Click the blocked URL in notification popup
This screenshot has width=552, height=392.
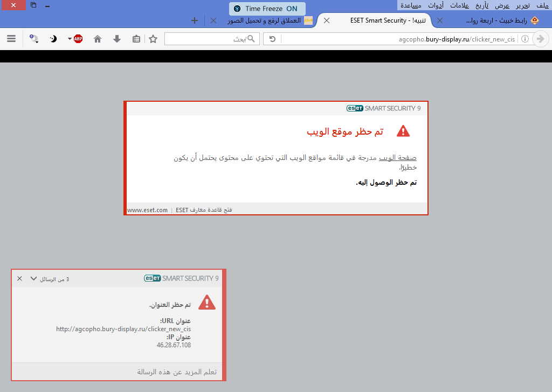[x=123, y=329]
